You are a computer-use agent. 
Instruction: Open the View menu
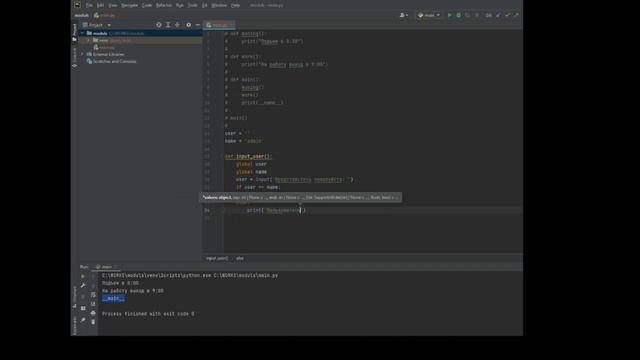[x=113, y=5]
